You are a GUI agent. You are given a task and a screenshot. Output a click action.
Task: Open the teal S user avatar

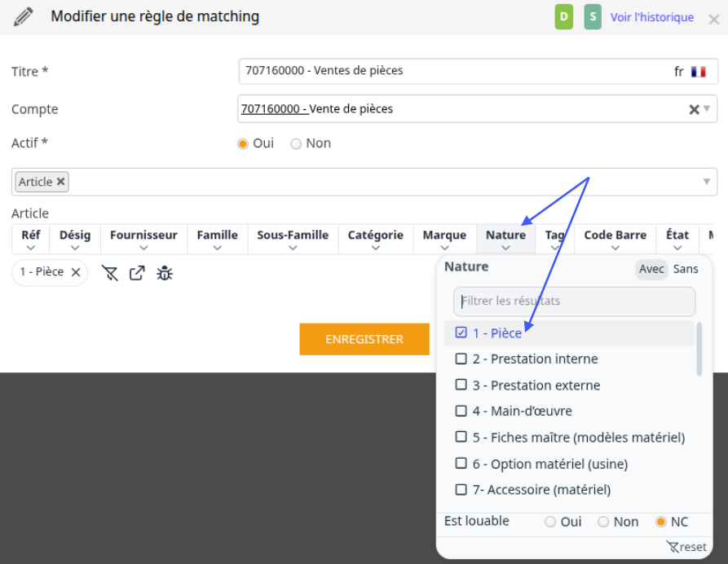593,17
